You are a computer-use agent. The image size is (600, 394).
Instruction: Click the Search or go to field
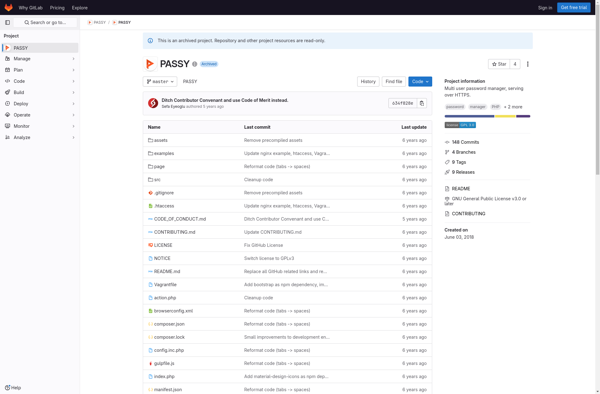[45, 23]
